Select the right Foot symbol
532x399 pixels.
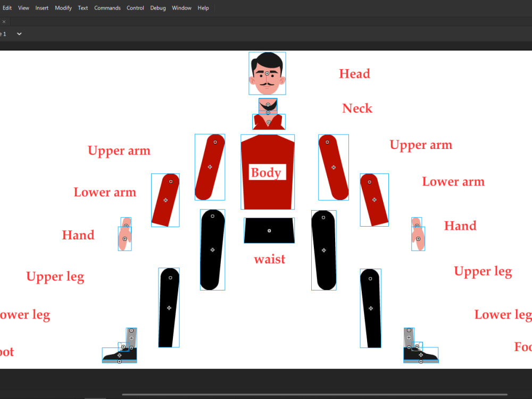[x=420, y=355]
